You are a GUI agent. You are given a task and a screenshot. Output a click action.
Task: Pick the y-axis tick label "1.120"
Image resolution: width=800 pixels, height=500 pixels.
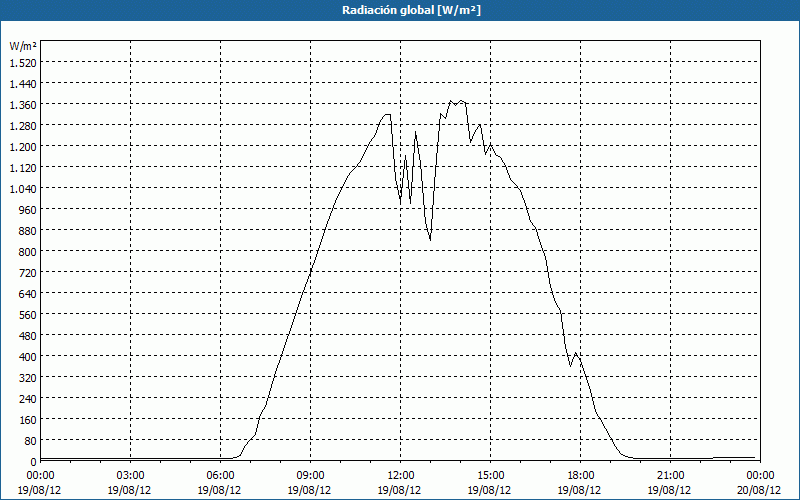23,168
